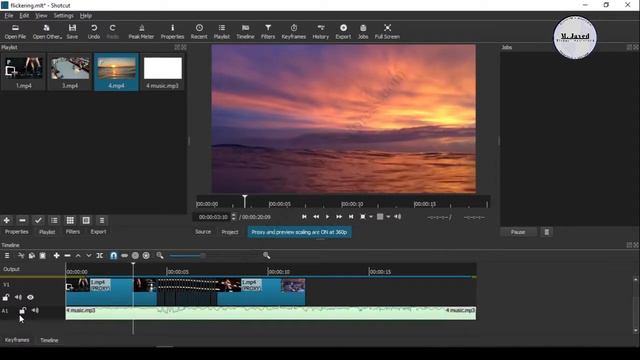The height and width of the screenshot is (360, 640).
Task: Mute video track V1 audio
Action: (x=18, y=298)
